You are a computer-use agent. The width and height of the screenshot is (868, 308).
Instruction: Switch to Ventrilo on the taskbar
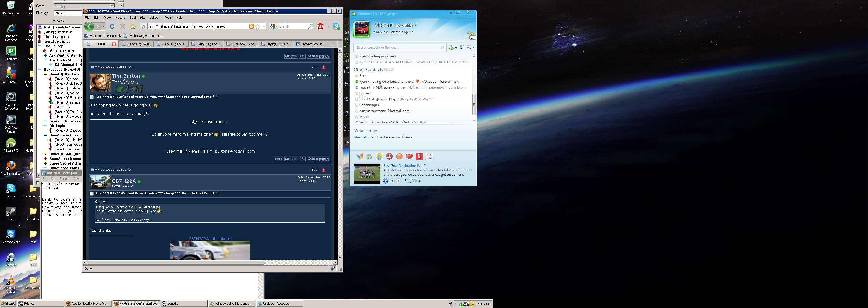pyautogui.click(x=184, y=304)
